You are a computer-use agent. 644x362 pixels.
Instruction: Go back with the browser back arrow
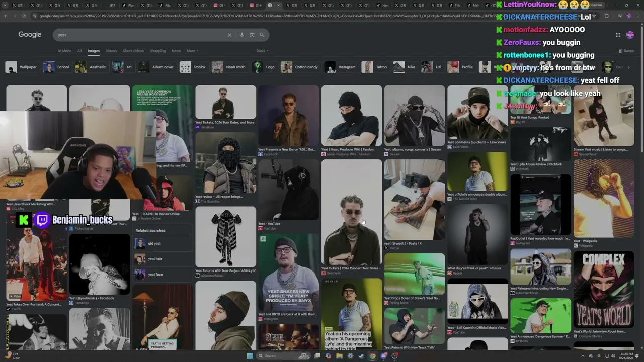pyautogui.click(x=6, y=16)
